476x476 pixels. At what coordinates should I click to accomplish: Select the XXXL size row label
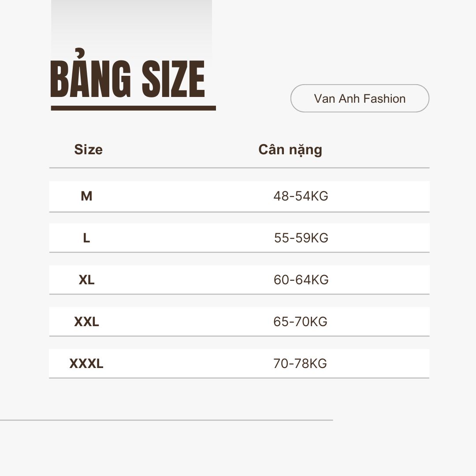[86, 364]
